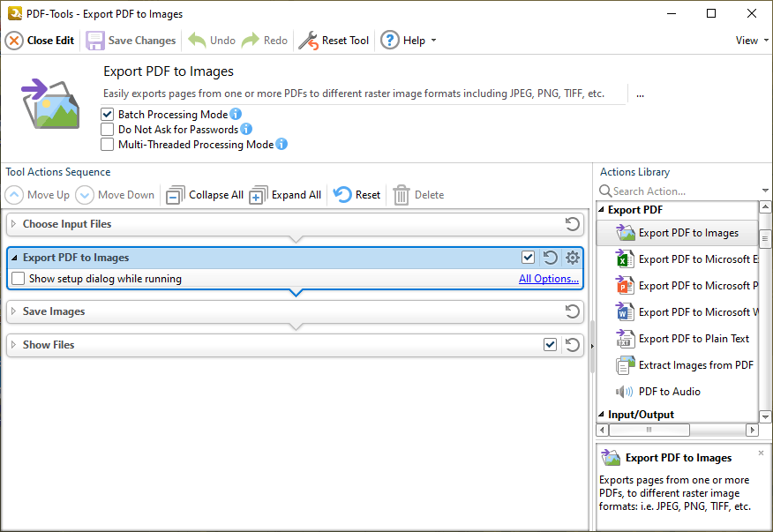This screenshot has height=532, width=773.
Task: Open the View menu
Action: [x=747, y=40]
